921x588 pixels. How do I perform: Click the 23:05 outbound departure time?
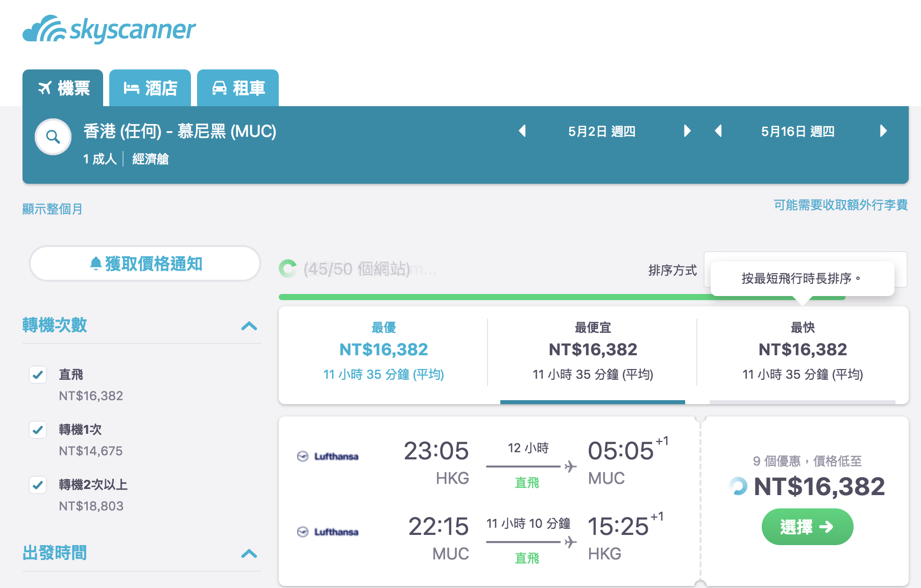(x=436, y=451)
